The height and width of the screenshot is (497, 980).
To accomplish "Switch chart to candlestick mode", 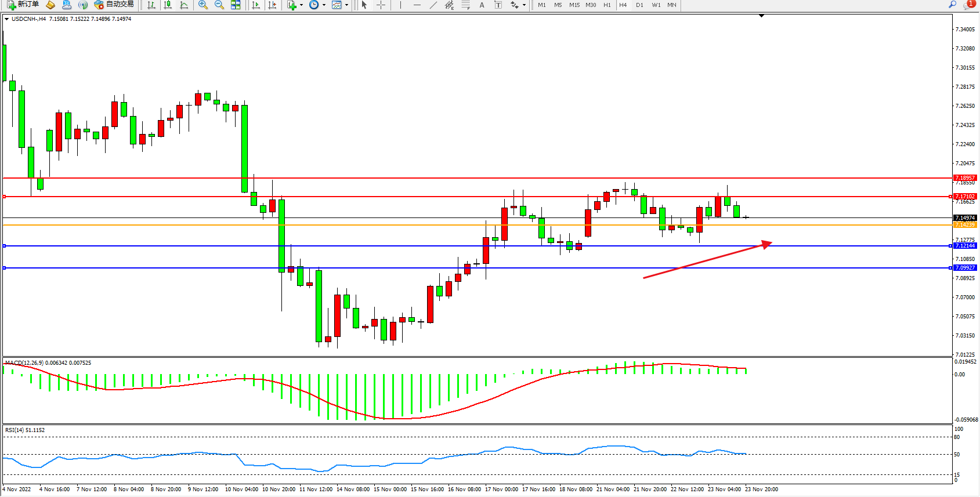I will pyautogui.click(x=168, y=5).
